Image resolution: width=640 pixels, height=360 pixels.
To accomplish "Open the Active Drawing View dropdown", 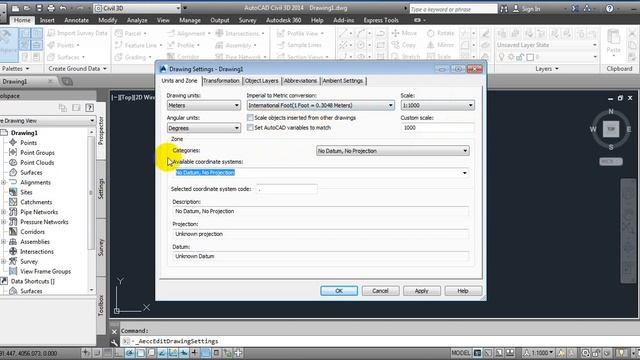I will coord(48,121).
